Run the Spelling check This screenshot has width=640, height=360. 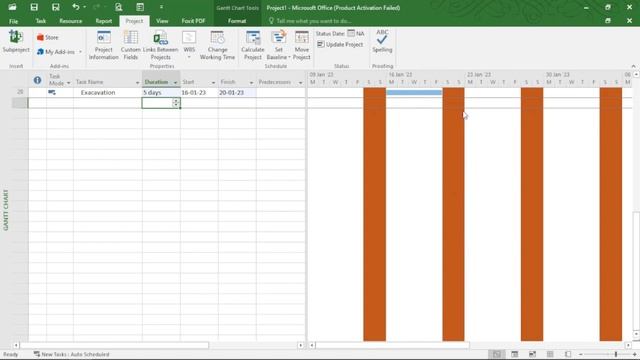tap(382, 41)
